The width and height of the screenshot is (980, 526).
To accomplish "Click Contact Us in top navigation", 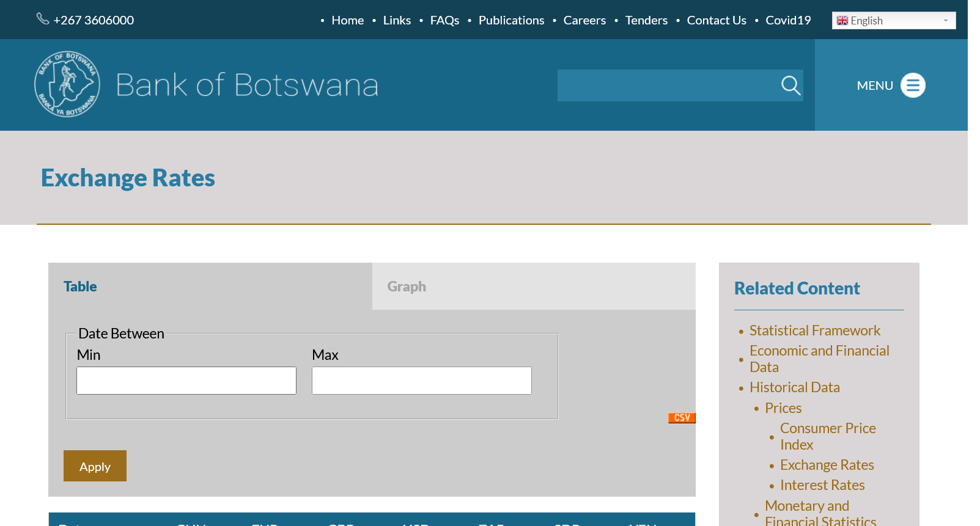I will pyautogui.click(x=717, y=20).
